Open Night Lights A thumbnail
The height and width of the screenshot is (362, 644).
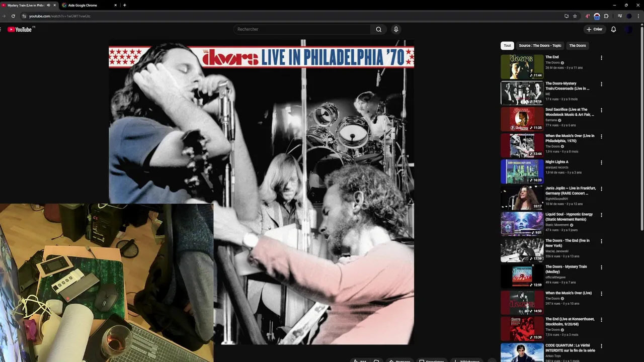522,171
